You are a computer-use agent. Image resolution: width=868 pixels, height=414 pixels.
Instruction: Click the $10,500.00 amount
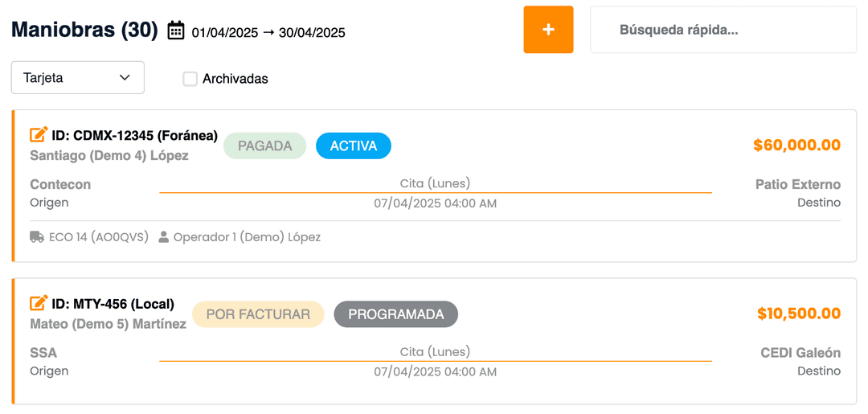coord(798,314)
